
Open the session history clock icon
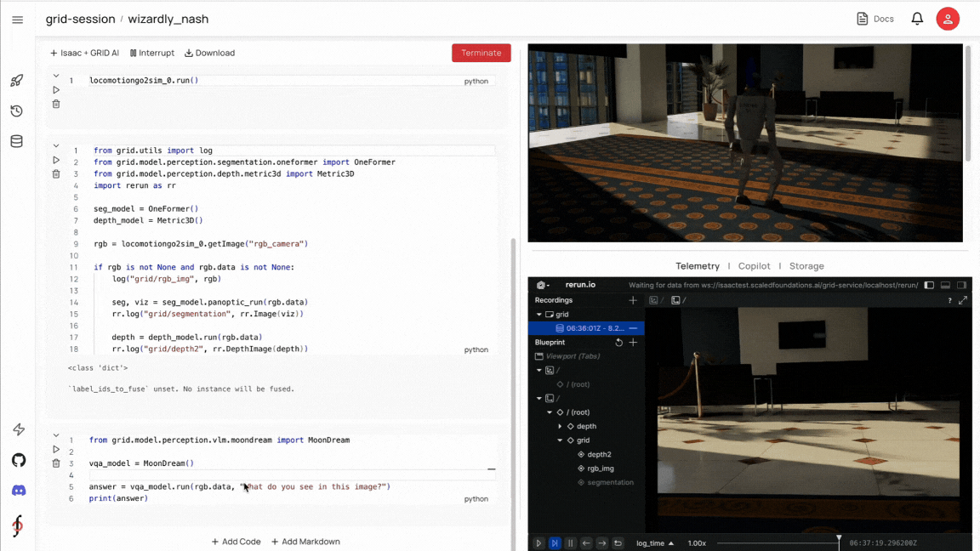[17, 111]
